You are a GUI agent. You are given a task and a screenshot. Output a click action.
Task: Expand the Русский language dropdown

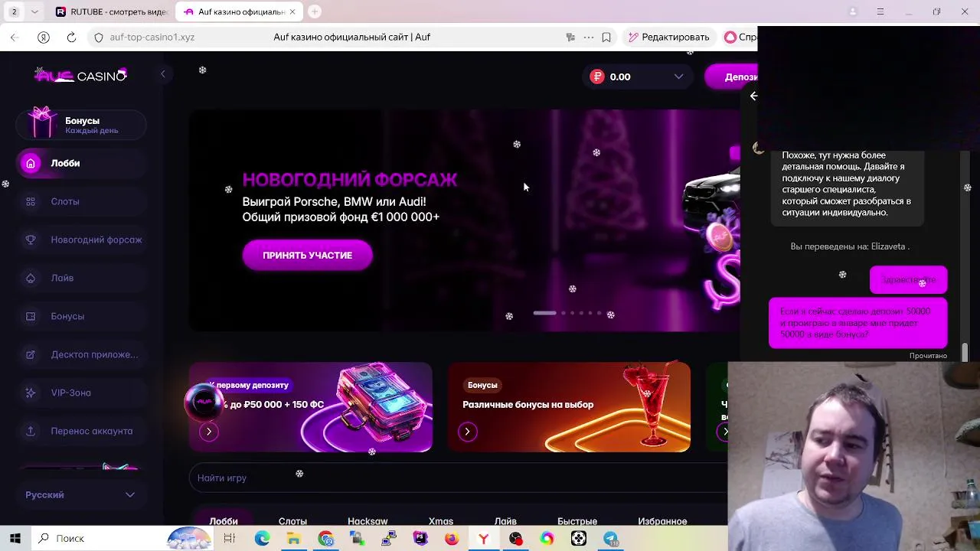pos(80,494)
